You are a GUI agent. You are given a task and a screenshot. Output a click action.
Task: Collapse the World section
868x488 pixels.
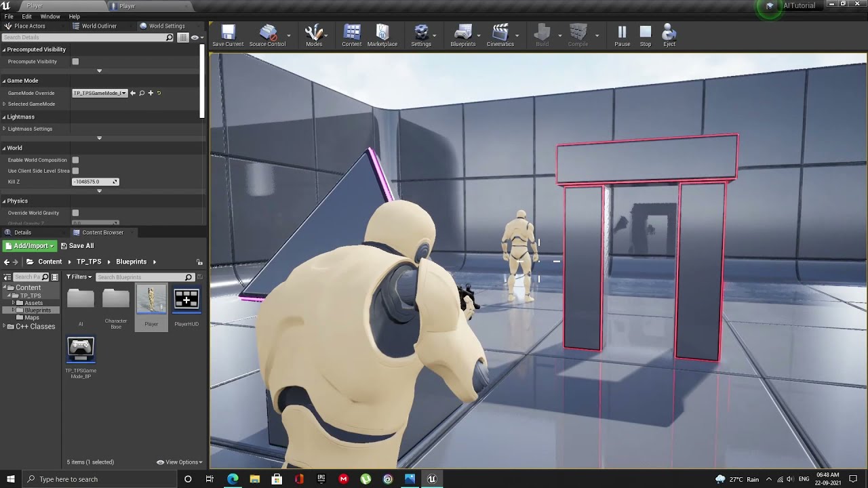4,148
